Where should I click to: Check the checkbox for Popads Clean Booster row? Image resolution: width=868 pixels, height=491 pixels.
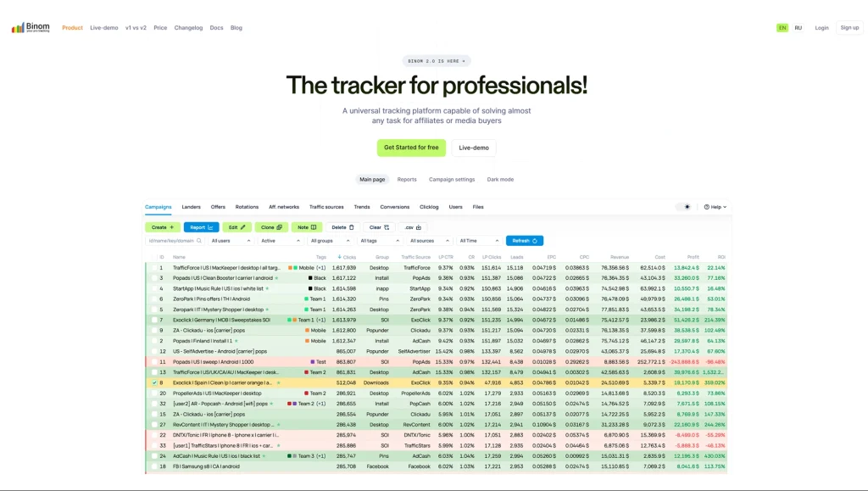pyautogui.click(x=154, y=278)
